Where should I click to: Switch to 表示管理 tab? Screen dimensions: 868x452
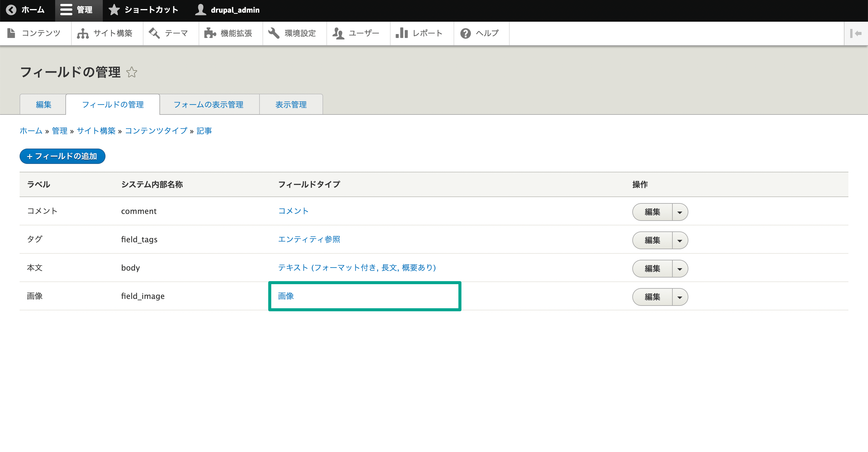coord(291,104)
